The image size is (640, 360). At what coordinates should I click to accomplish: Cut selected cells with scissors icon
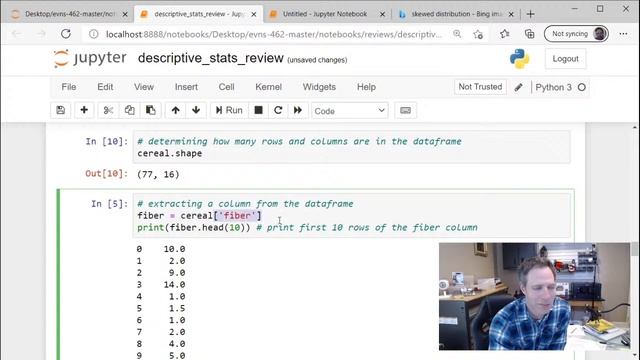coord(108,110)
